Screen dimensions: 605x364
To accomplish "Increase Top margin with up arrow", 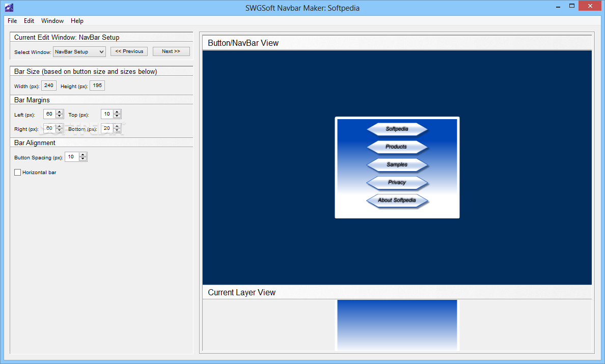I will (117, 112).
